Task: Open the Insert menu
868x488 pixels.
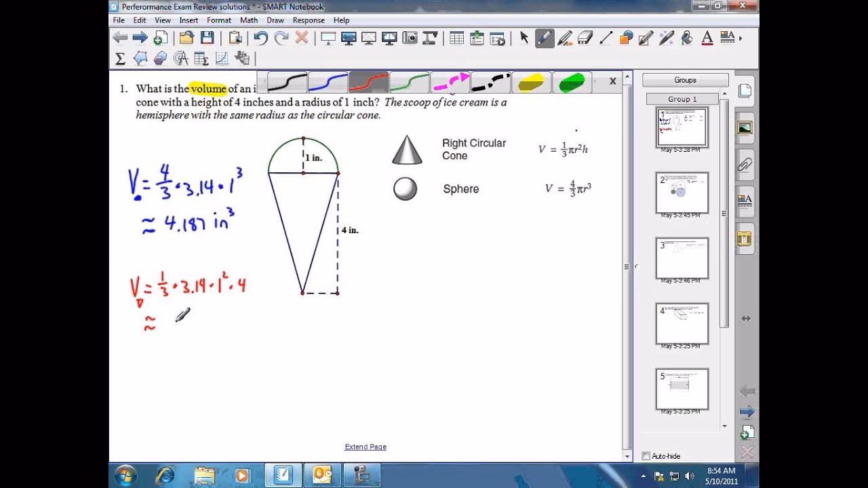Action: pos(189,20)
